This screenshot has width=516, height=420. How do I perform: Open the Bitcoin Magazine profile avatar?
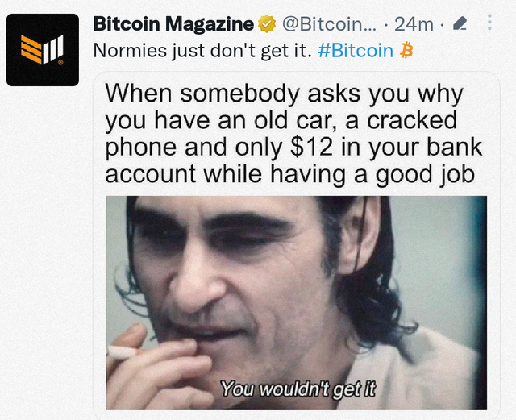click(x=43, y=50)
